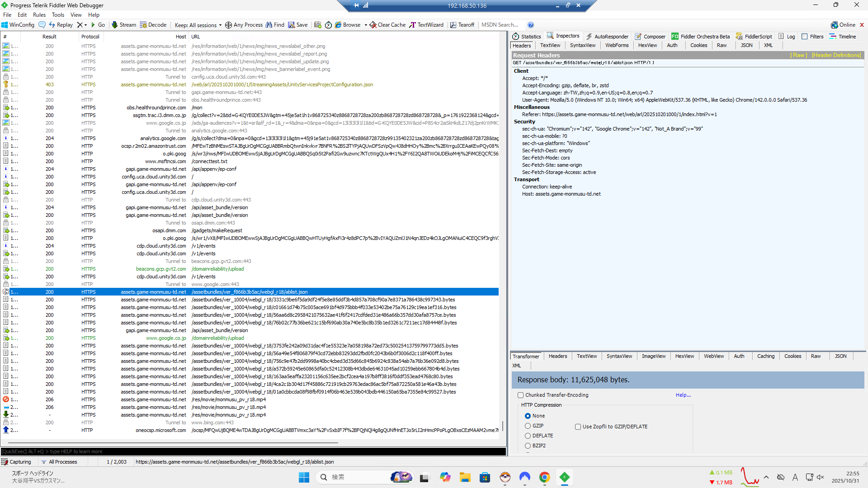Screen dimensions: 868x488
Task: Click the Timer stopwatch toolbar icon
Action: pyautogui.click(x=328, y=25)
